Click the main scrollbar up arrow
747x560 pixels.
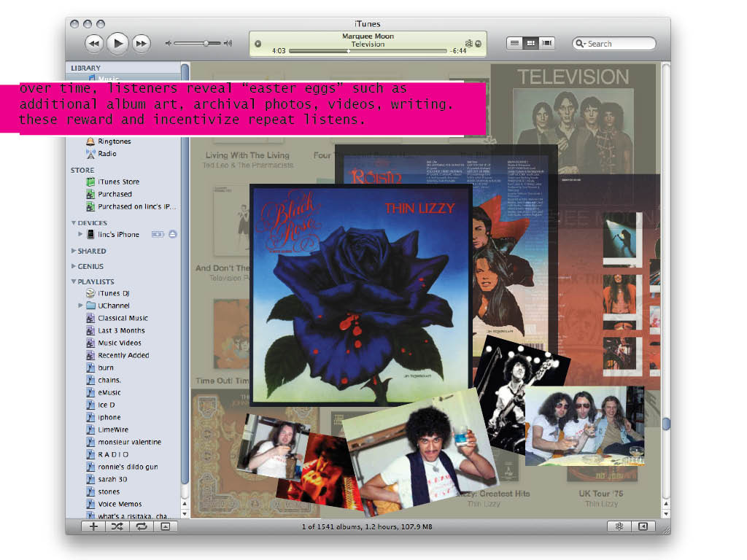tap(666, 504)
